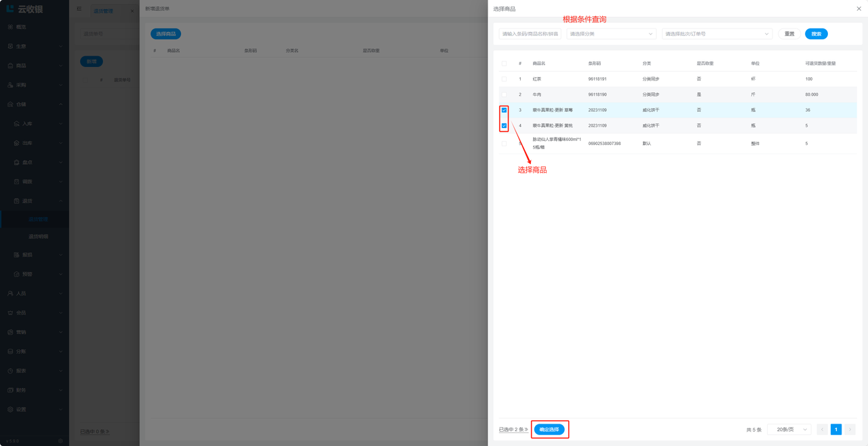The image size is (868, 446).
Task: Confirm with the 确定选择 button
Action: [x=549, y=430]
